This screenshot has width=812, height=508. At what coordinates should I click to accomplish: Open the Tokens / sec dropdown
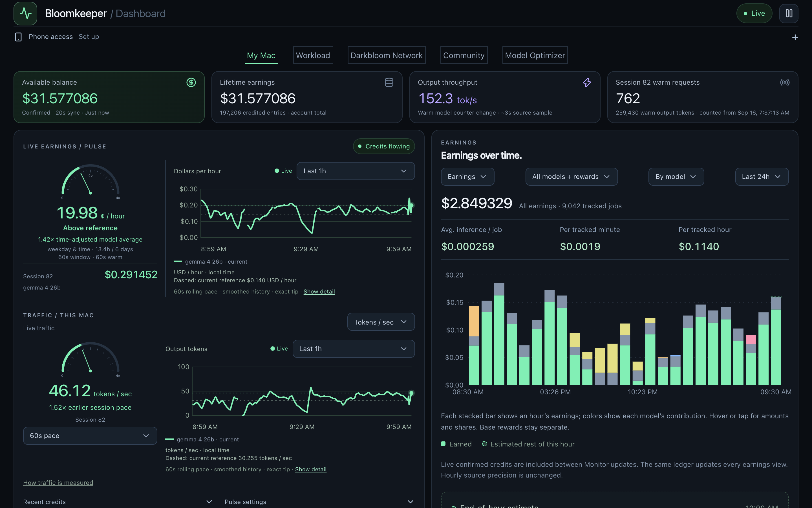[x=381, y=322]
